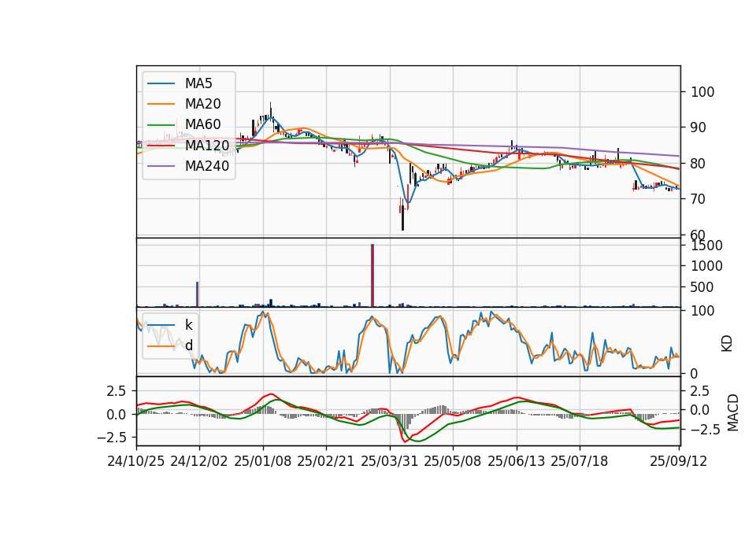This screenshot has width=756, height=543.
Task: Click the blue MA5 legend line sample
Action: coord(161,83)
